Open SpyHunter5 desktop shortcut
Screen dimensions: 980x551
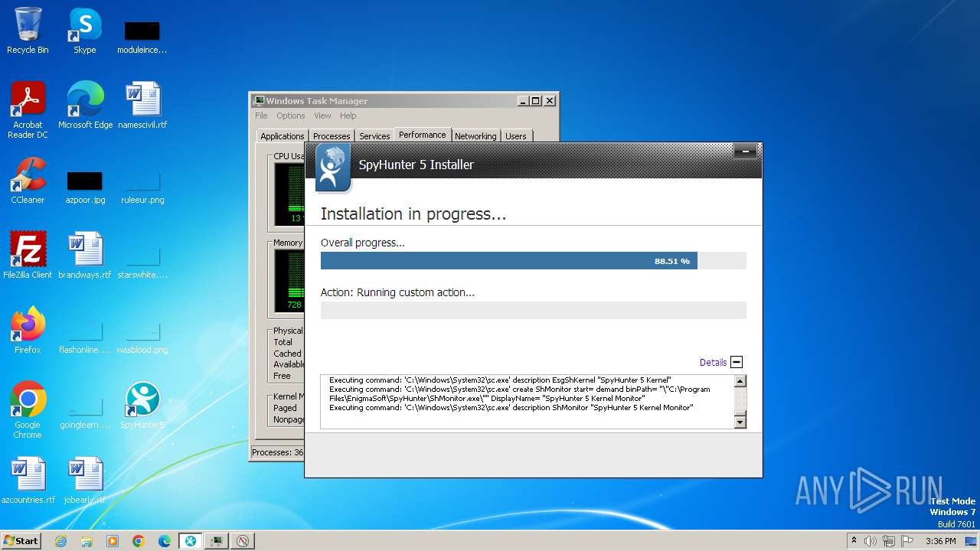point(142,405)
